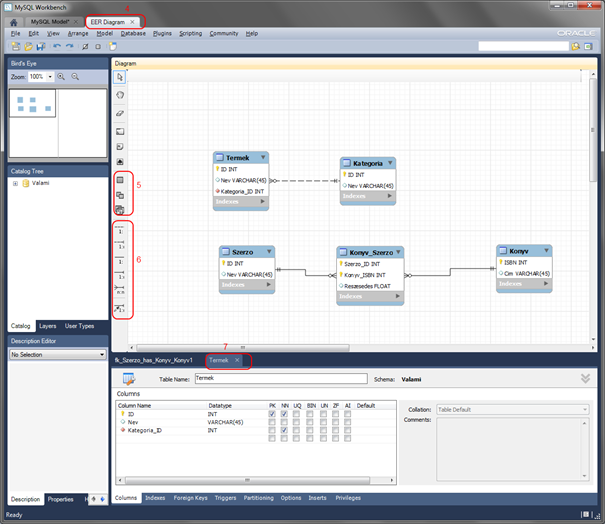This screenshot has width=605, height=524.
Task: Open the Database menu
Action: tap(133, 33)
